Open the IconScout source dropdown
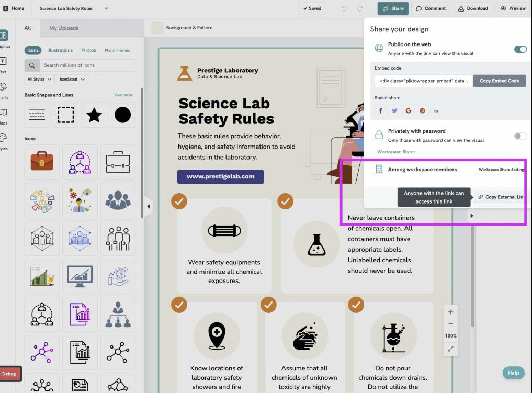532x393 pixels. tap(72, 79)
